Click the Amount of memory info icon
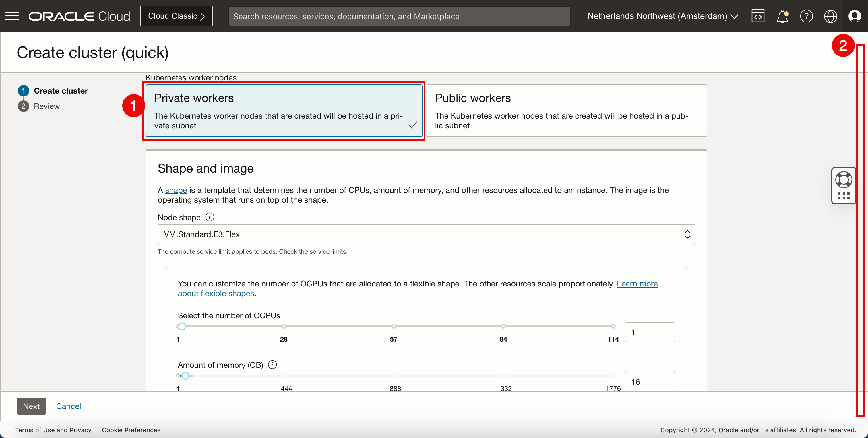The image size is (868, 438). pos(272,365)
